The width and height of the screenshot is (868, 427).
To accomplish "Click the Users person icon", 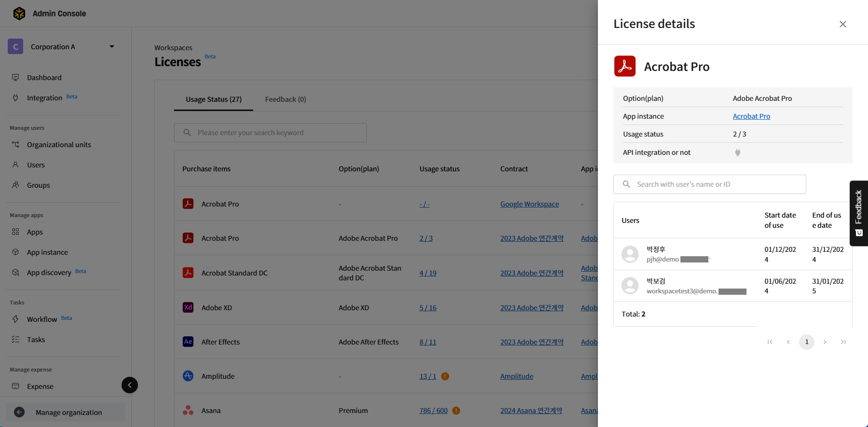I will coord(15,165).
